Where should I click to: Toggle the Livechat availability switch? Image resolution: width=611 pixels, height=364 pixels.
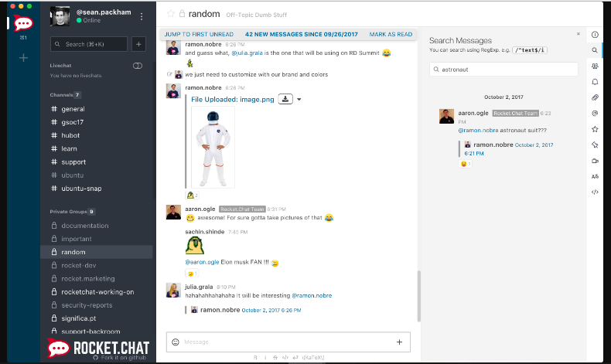138,66
